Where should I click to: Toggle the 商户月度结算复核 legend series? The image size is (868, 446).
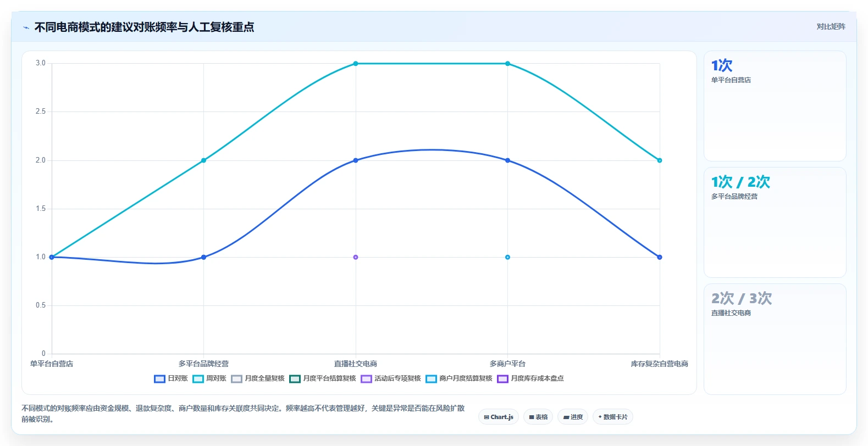459,378
